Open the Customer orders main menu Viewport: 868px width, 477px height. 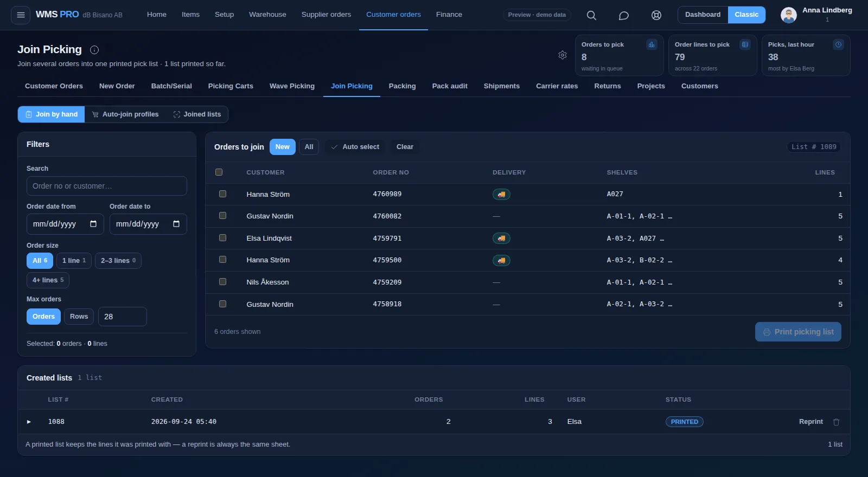coord(393,15)
